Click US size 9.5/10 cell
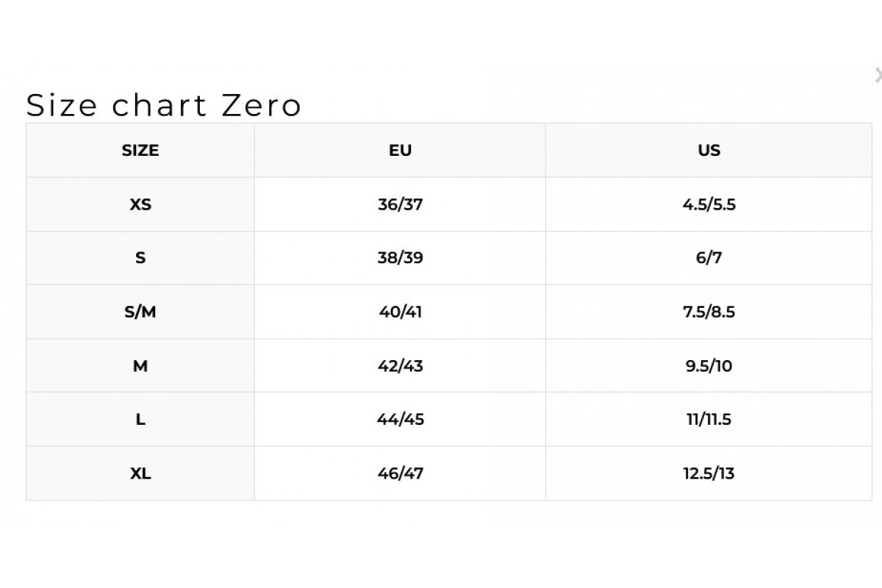882x588 pixels. pyautogui.click(x=709, y=365)
